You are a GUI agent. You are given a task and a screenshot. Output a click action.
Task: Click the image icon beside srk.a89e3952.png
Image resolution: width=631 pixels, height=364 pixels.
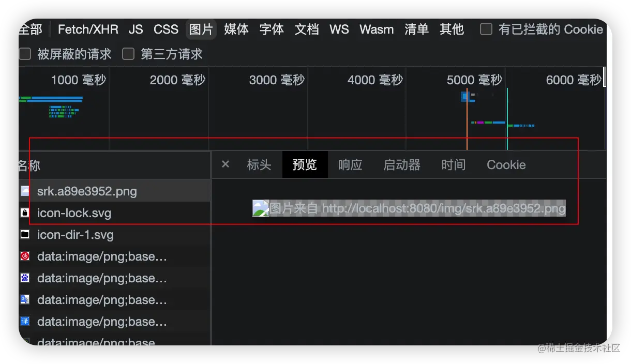(x=25, y=191)
